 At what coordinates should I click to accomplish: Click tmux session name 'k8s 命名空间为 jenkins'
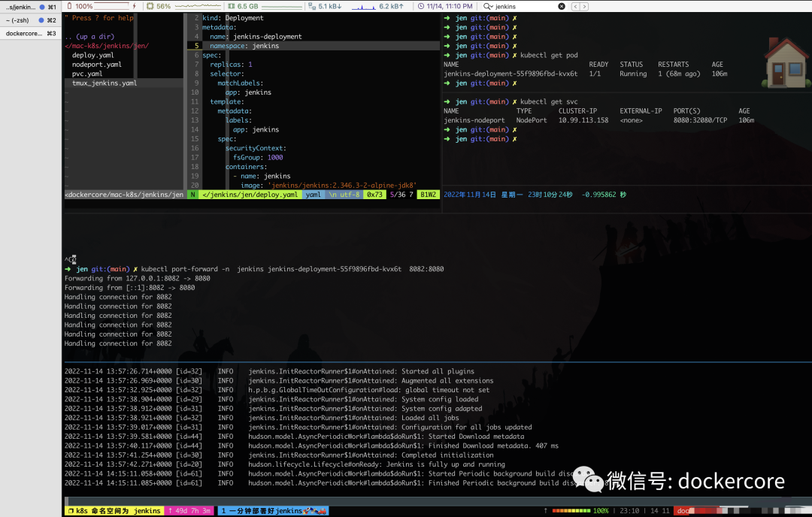point(114,511)
